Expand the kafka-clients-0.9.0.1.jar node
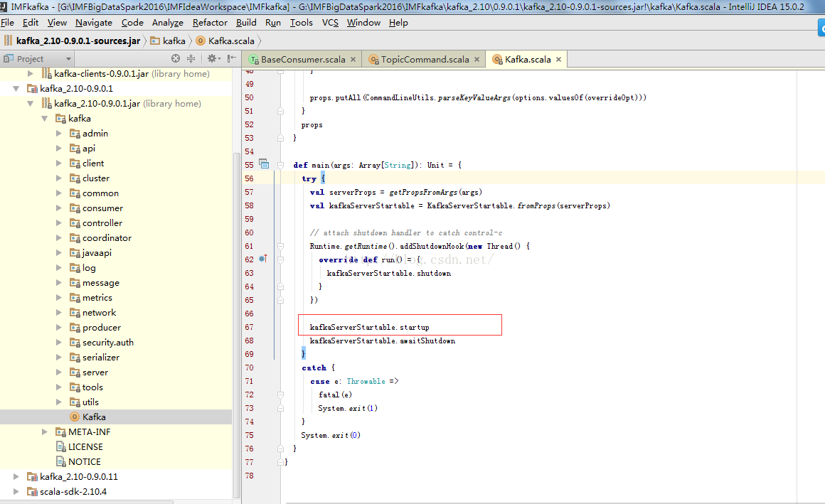This screenshot has height=504, width=825. coord(31,74)
